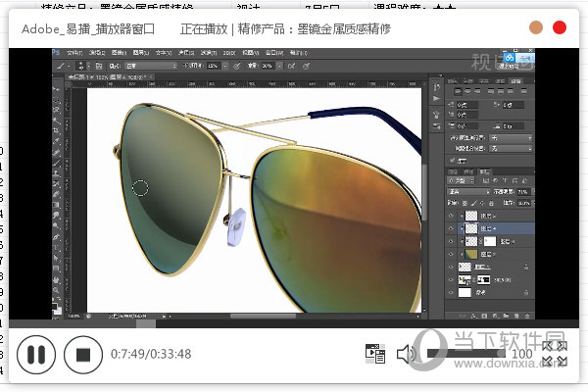Viewport: 588px width, 392px height.
Task: Toggle eye icon of the highlighted selected layer
Action: (x=451, y=228)
